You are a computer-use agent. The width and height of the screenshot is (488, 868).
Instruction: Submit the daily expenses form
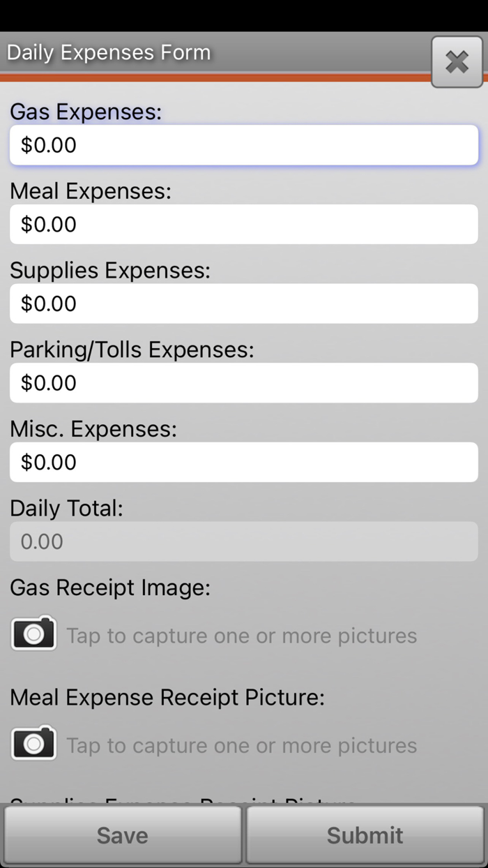(x=365, y=835)
